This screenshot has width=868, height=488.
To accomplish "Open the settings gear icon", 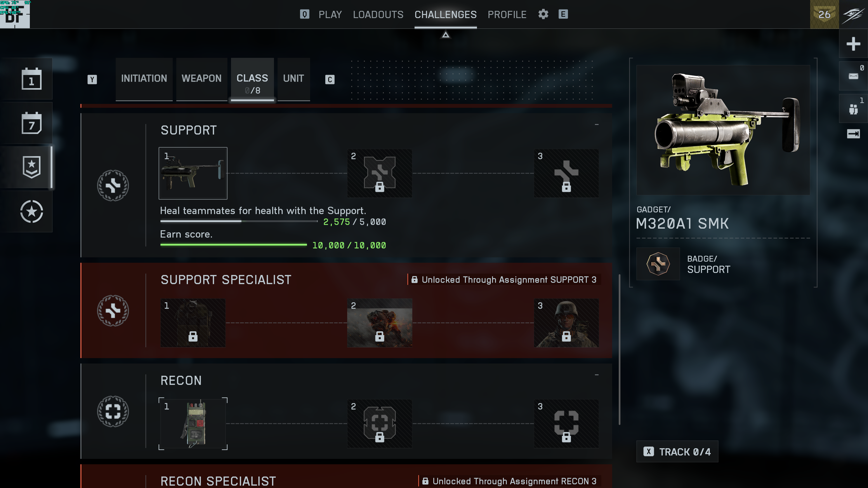I will coord(543,14).
